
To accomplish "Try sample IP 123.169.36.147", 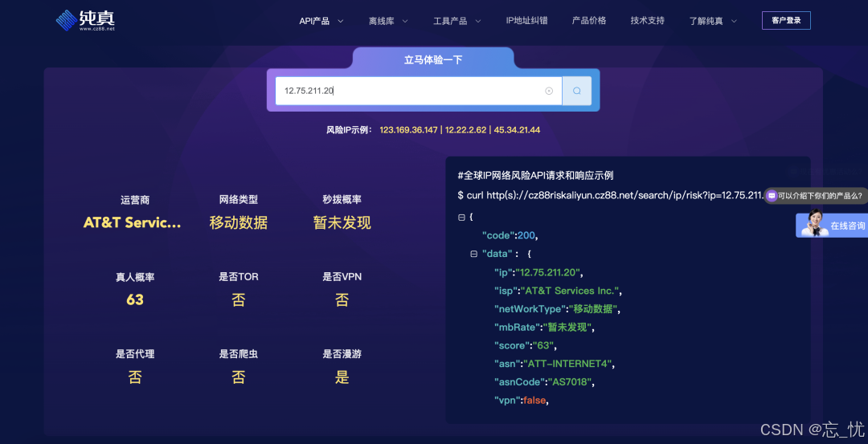I will (x=408, y=130).
